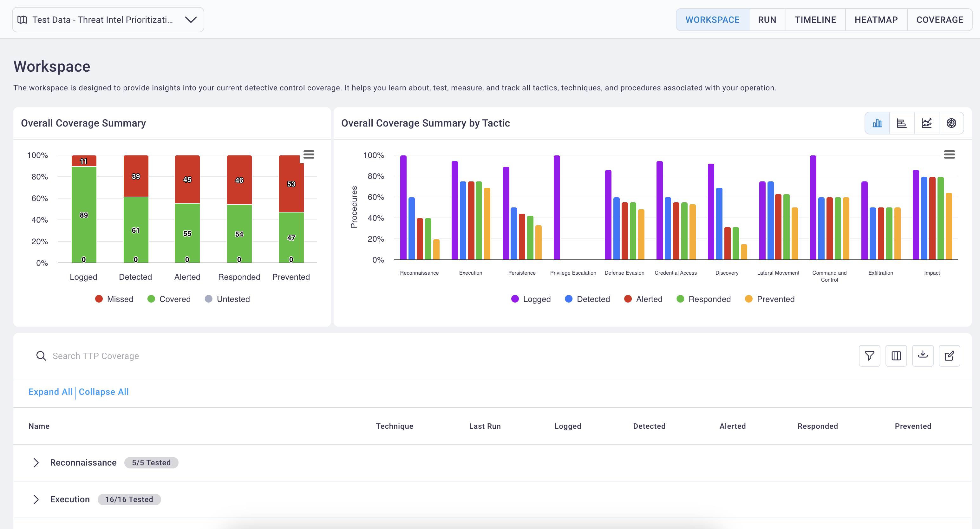The width and height of the screenshot is (980, 529).
Task: Switch to radar chart view icon
Action: 951,123
